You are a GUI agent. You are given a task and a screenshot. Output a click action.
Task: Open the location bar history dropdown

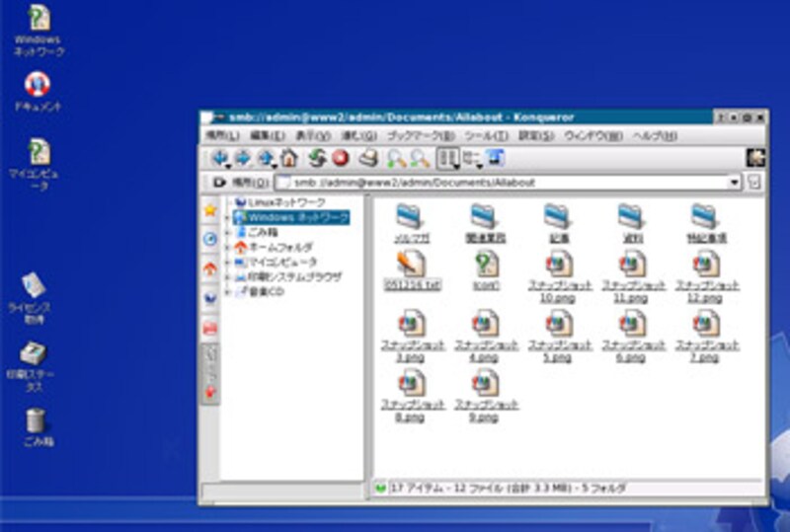pos(735,183)
